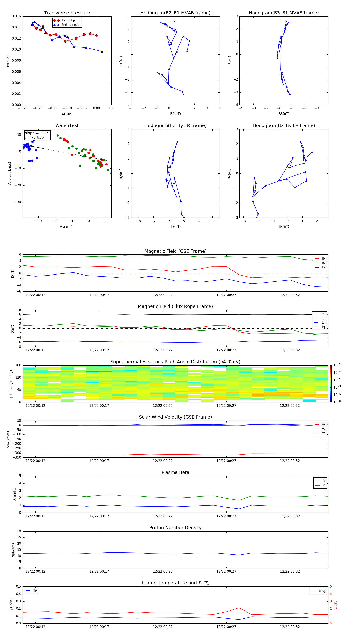The width and height of the screenshot is (351, 644).
Task: Select "Vz" in the velocity legend
Action: click(x=320, y=433)
